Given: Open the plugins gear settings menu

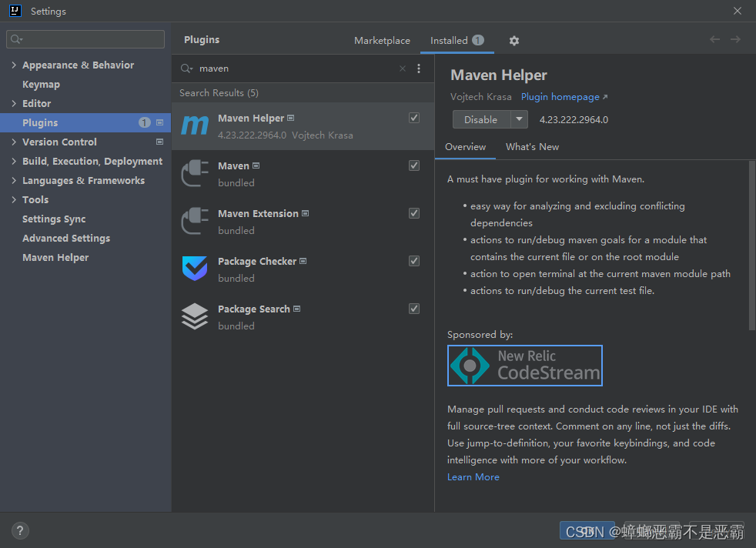Looking at the screenshot, I should (x=514, y=41).
